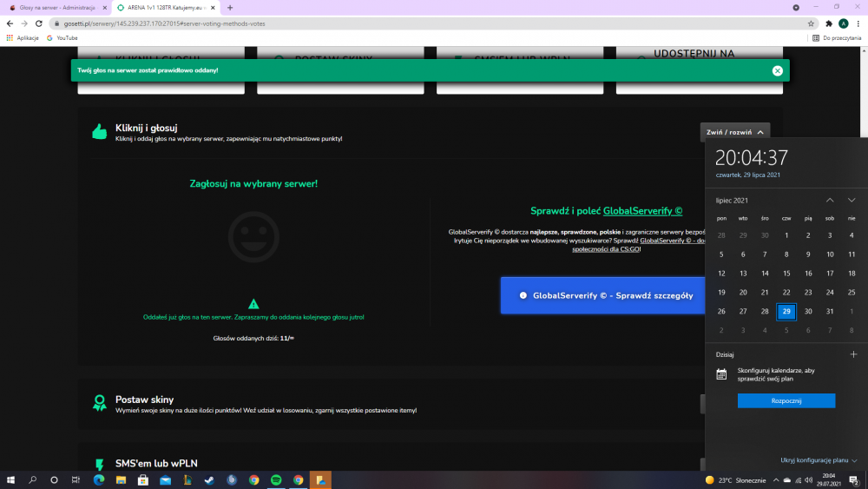Bookmark this page with the star
868x489 pixels.
coord(811,23)
